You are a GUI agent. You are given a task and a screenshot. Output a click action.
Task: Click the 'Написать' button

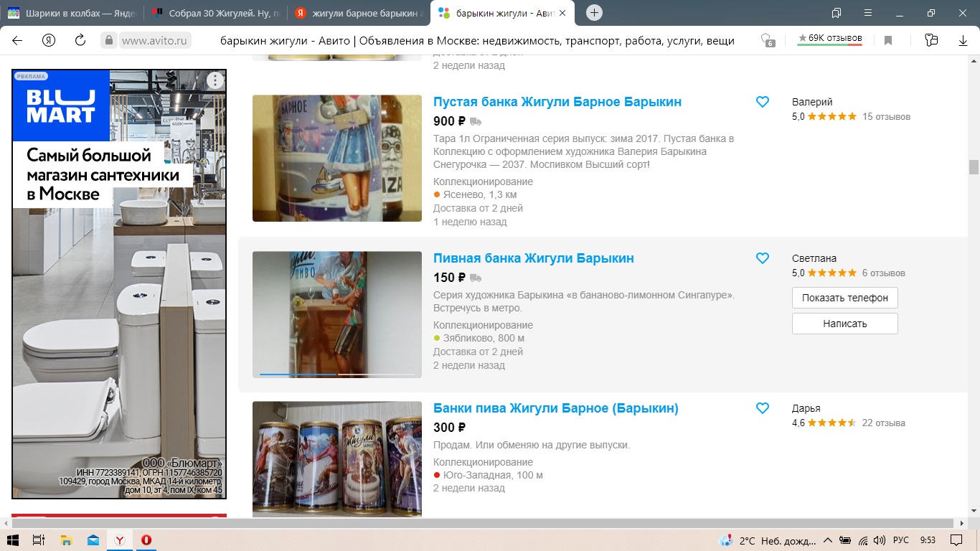(x=845, y=324)
